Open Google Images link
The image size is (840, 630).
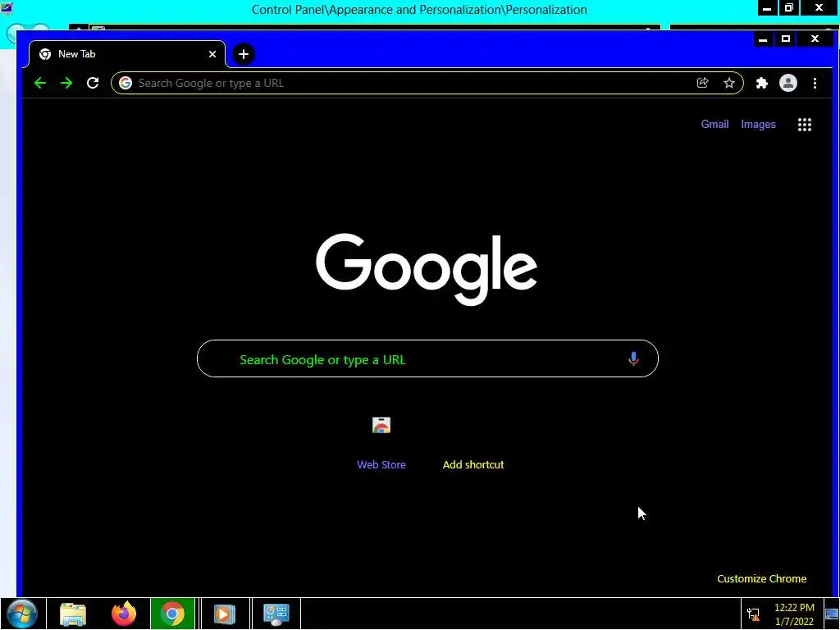click(758, 125)
